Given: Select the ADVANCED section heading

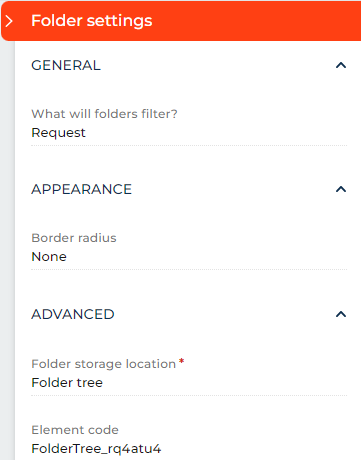Looking at the screenshot, I should 73,314.
